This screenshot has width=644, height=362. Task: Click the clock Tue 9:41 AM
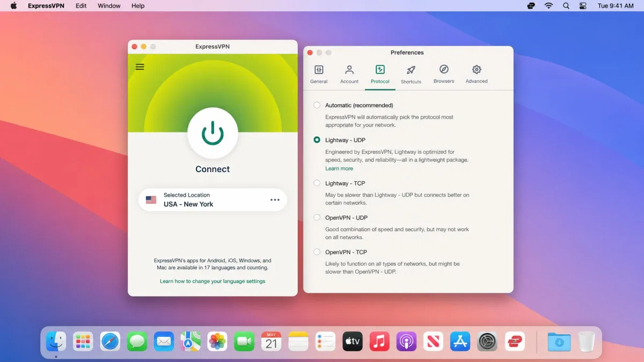tap(616, 6)
